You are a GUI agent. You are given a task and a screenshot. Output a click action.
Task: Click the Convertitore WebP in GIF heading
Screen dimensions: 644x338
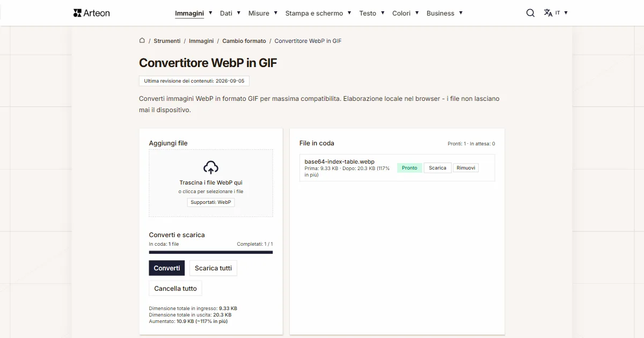[208, 63]
